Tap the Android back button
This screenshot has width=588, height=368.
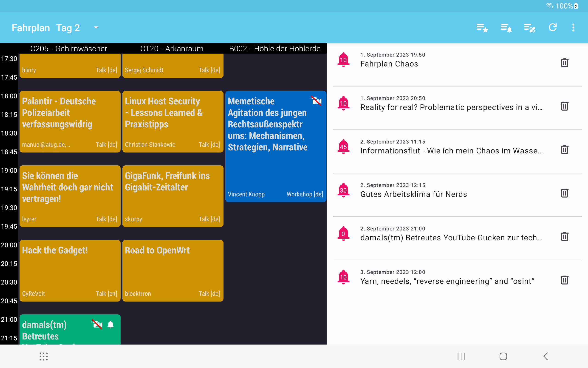point(546,356)
